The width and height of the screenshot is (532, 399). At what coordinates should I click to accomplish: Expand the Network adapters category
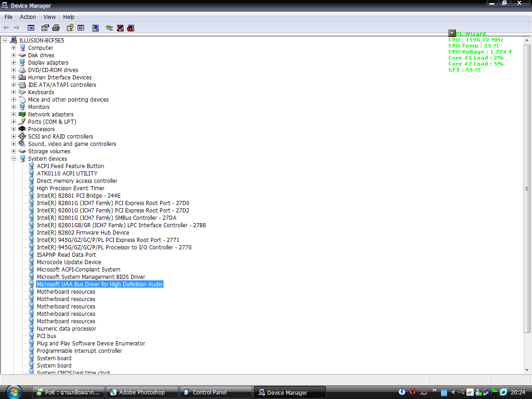(x=14, y=115)
